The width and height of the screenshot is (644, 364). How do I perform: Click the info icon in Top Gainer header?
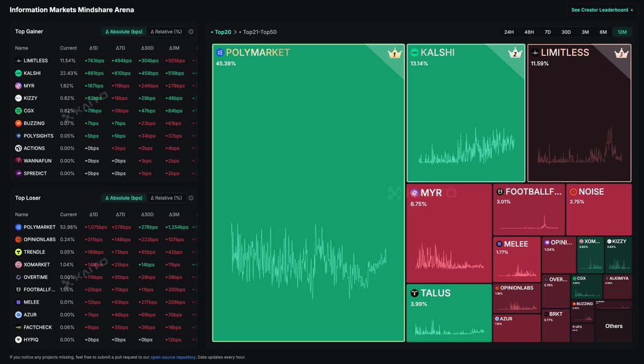pos(191,32)
